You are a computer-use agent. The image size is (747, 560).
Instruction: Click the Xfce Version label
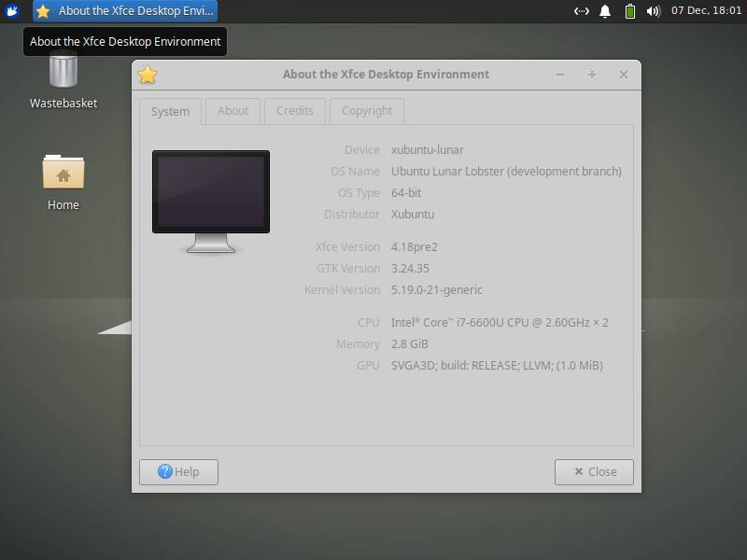click(x=347, y=247)
